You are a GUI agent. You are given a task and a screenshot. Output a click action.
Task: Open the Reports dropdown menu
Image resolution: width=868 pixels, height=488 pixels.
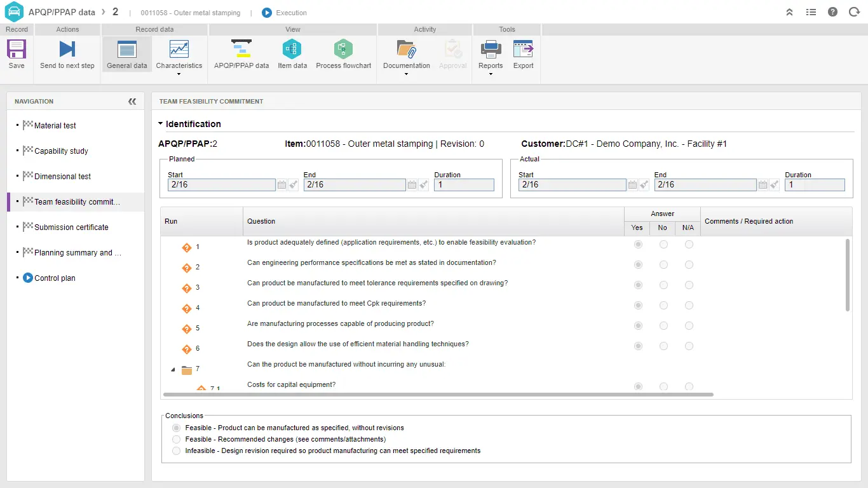[x=491, y=74]
